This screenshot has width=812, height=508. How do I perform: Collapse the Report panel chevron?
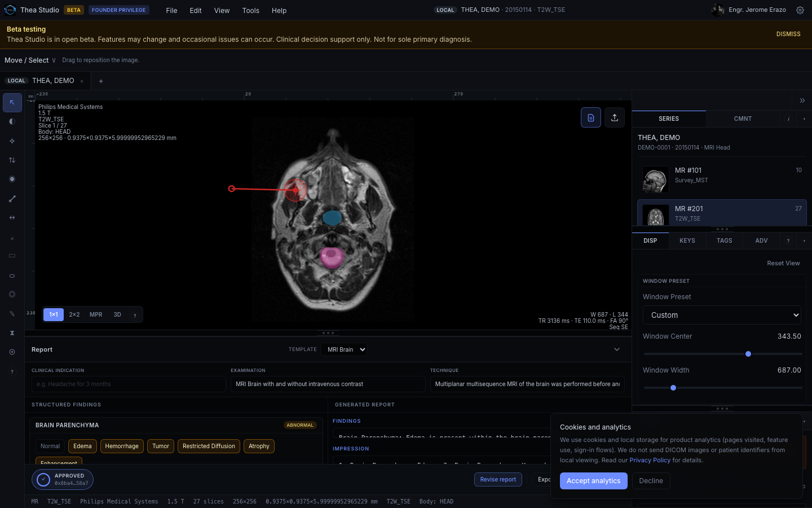click(x=617, y=349)
